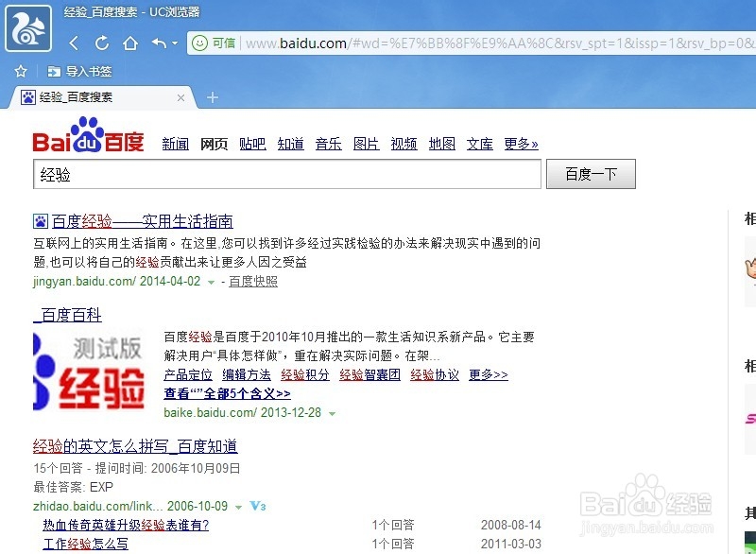
Task: Open the 更多>> sublink under 百度百科
Action: click(x=489, y=374)
